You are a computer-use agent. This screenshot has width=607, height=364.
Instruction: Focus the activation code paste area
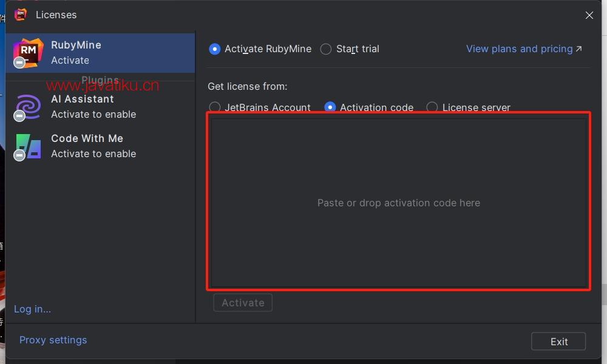[x=399, y=203]
